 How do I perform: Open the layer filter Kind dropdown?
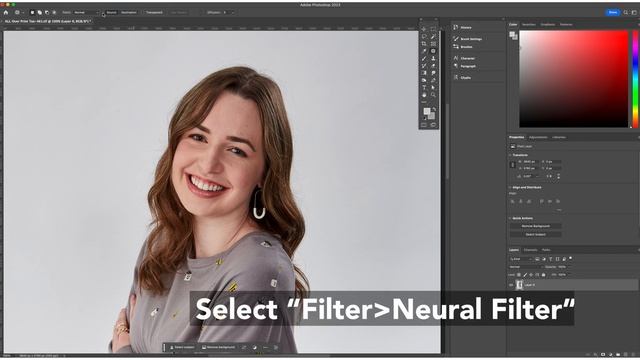point(520,259)
